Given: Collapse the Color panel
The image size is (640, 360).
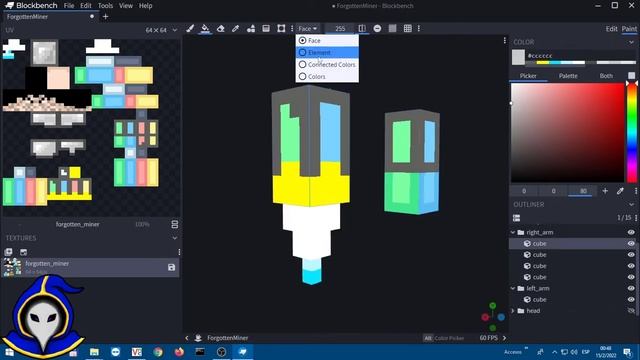Looking at the screenshot, I should [631, 42].
